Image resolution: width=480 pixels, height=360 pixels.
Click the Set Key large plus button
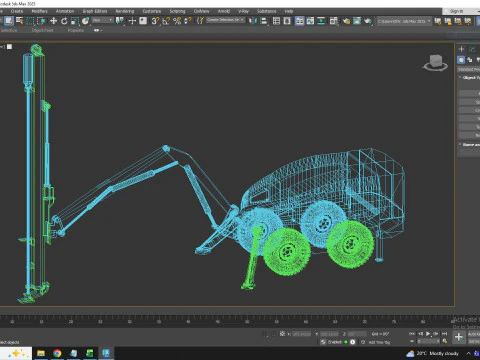click(459, 337)
